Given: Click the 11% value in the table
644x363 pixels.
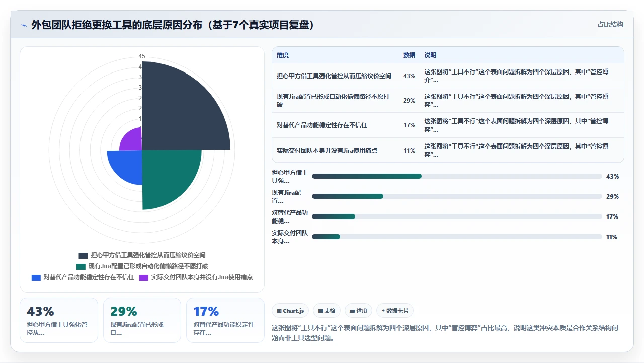Looking at the screenshot, I should pyautogui.click(x=409, y=151).
